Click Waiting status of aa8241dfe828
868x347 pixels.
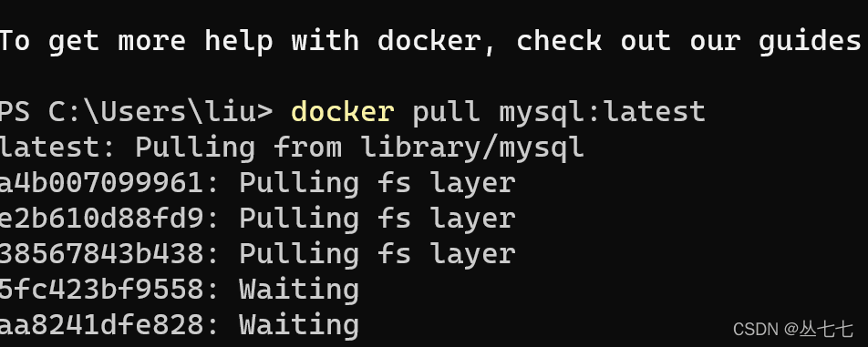point(299,326)
